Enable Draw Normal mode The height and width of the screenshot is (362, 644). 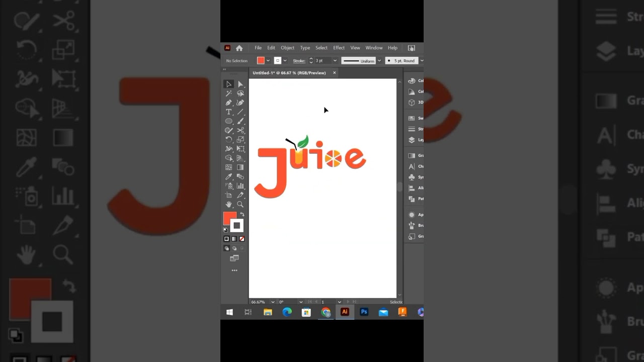pos(226,248)
